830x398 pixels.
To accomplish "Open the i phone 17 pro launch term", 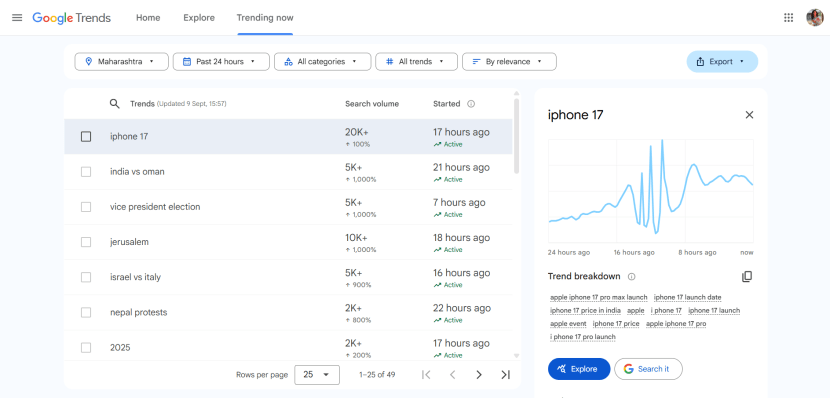I will pos(583,337).
